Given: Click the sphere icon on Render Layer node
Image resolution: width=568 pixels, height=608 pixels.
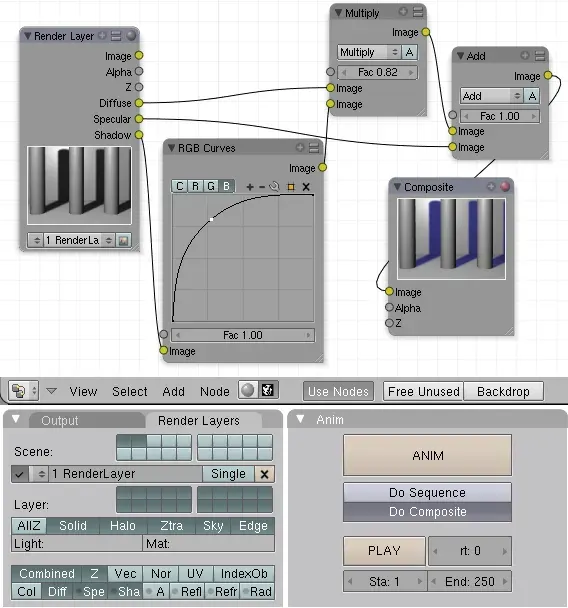Looking at the screenshot, I should coord(131,36).
